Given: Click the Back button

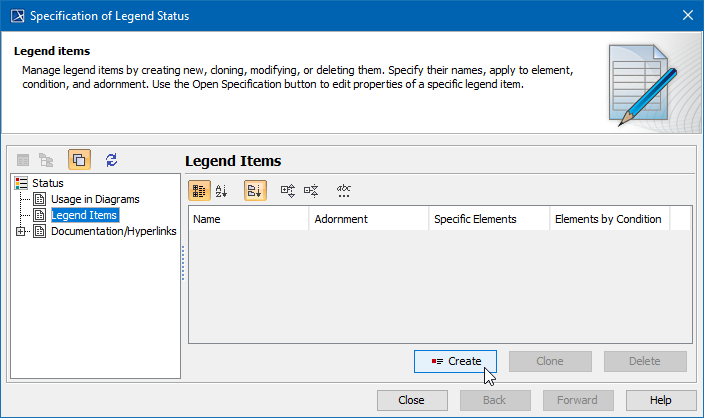Looking at the screenshot, I should pyautogui.click(x=495, y=400).
